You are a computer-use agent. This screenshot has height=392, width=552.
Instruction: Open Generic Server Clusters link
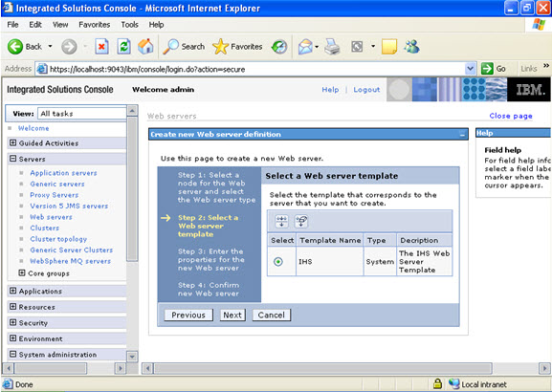[x=72, y=250]
